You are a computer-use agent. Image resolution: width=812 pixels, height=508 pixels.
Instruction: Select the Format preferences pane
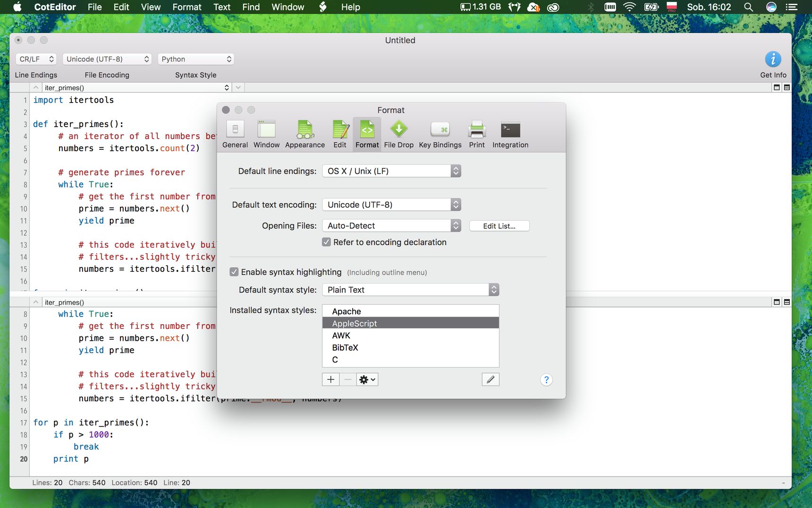pyautogui.click(x=367, y=135)
